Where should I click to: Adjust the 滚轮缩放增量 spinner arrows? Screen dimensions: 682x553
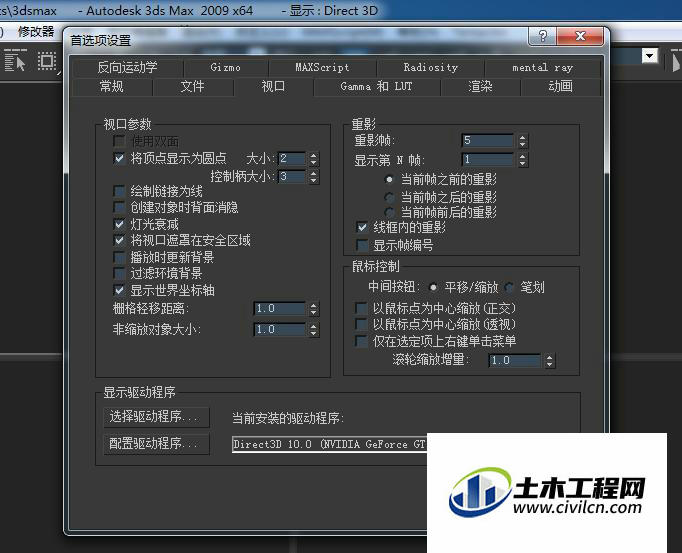549,360
